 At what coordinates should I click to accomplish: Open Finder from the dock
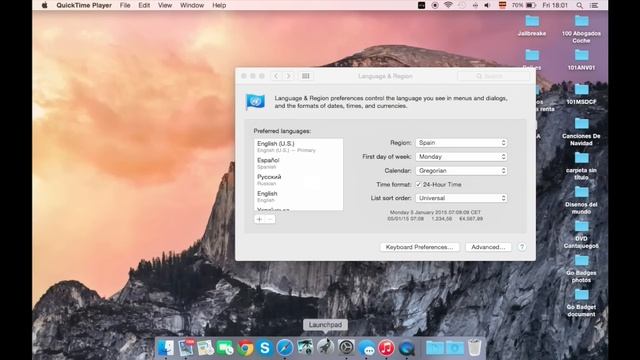coord(166,348)
